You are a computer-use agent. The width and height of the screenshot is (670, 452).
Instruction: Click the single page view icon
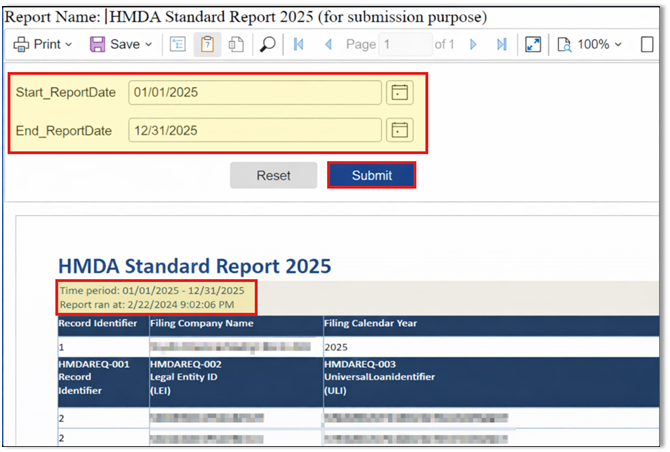647,45
